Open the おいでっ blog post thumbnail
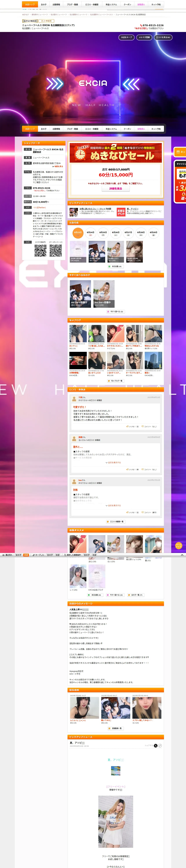 point(78,334)
